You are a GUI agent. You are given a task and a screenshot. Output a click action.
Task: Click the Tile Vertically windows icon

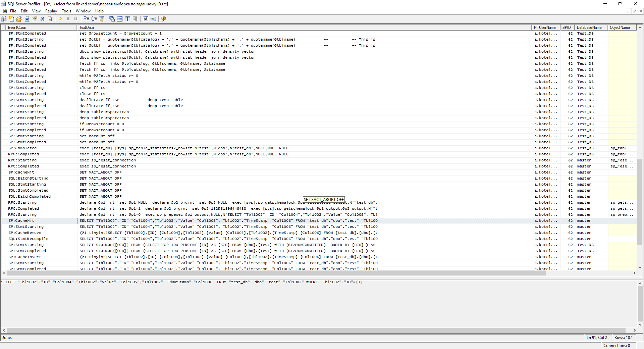pyautogui.click(x=127, y=19)
